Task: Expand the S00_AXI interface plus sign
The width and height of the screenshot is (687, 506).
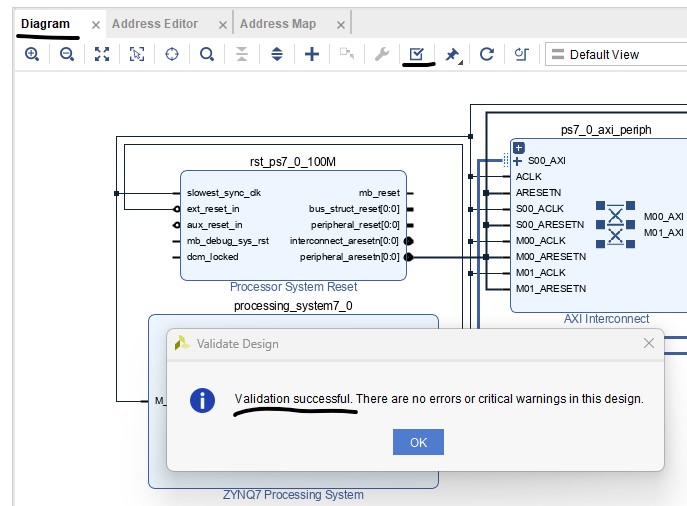Action: [x=517, y=161]
